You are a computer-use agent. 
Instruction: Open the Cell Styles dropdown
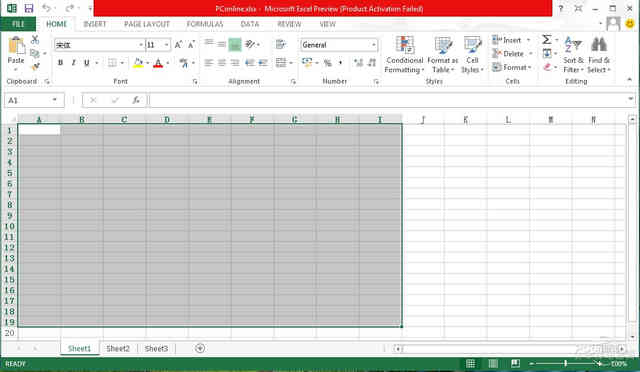tap(472, 55)
